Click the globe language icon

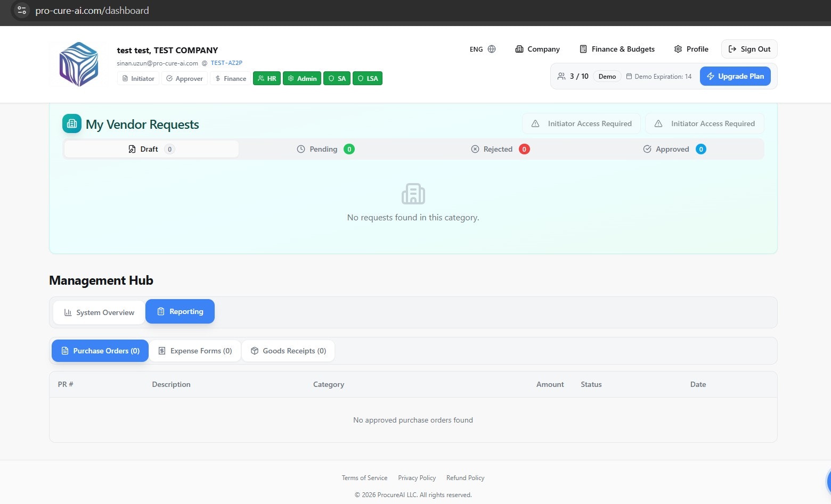click(x=492, y=49)
